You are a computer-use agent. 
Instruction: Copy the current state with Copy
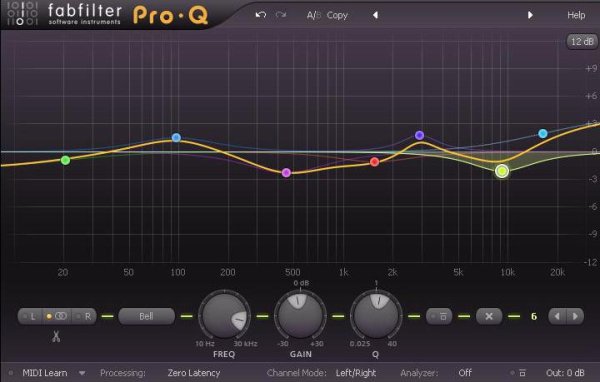click(337, 15)
